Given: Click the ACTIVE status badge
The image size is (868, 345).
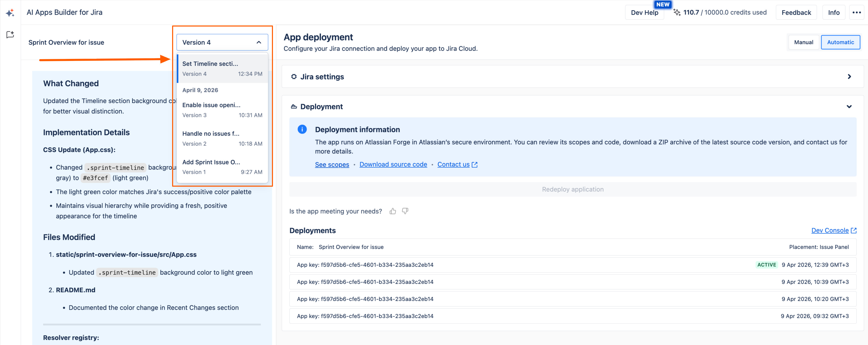Looking at the screenshot, I should coord(767,265).
